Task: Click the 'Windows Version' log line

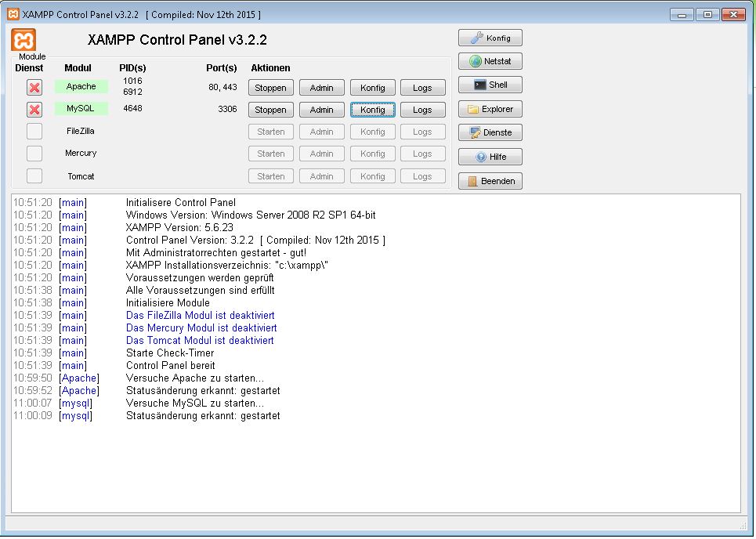Action: pyautogui.click(x=251, y=215)
